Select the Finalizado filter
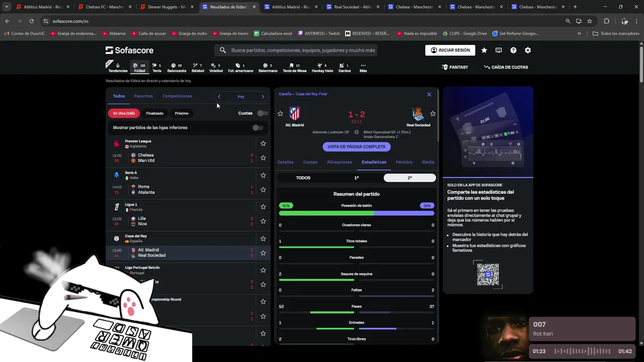This screenshot has height=362, width=644. tap(155, 113)
